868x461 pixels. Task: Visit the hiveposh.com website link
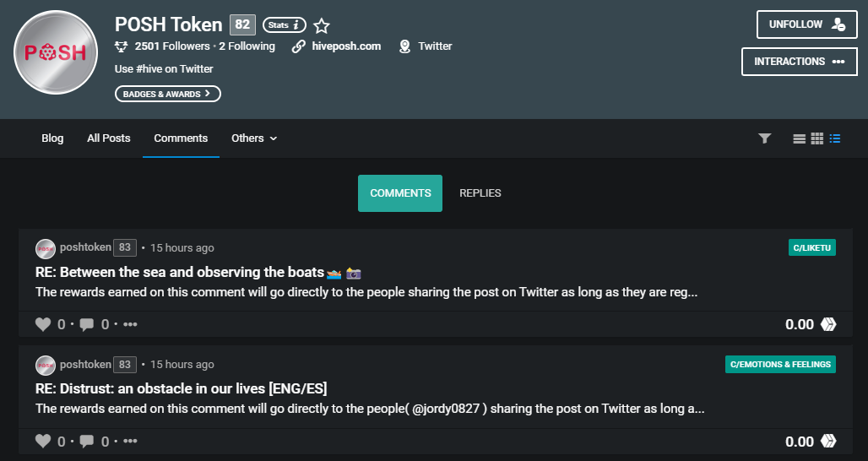pos(346,46)
